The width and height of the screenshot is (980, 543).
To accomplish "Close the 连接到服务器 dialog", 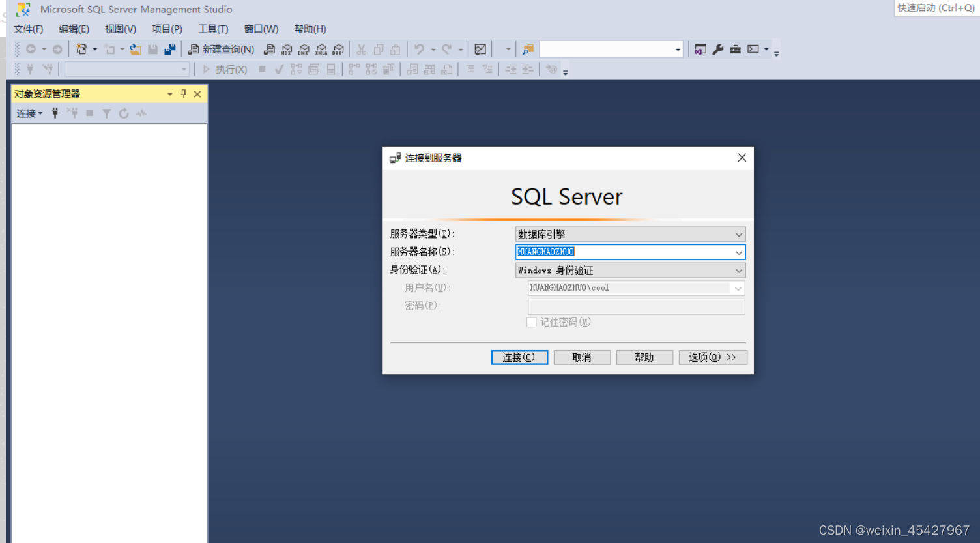I will (742, 158).
